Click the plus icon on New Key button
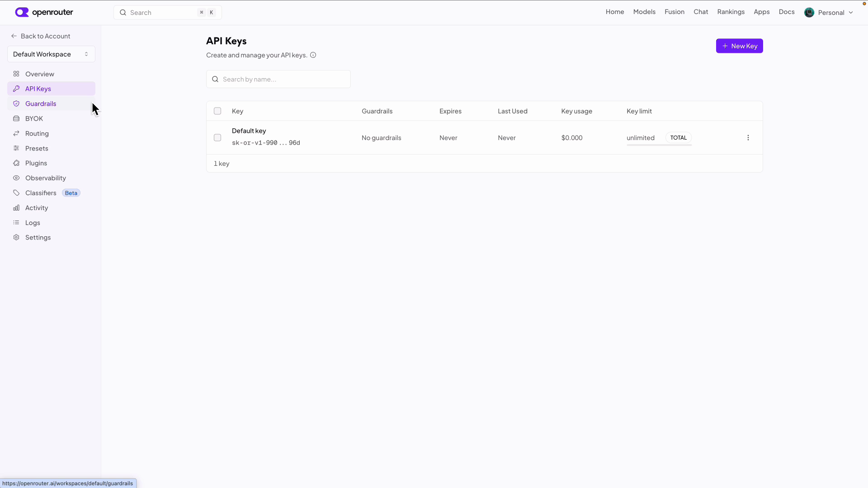The width and height of the screenshot is (868, 488). 725,46
